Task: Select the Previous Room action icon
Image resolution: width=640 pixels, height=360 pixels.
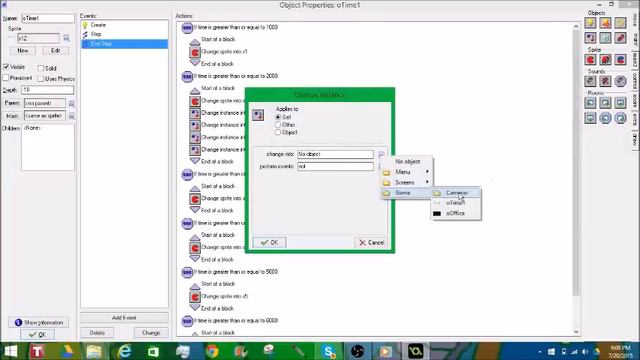Action: tap(590, 103)
